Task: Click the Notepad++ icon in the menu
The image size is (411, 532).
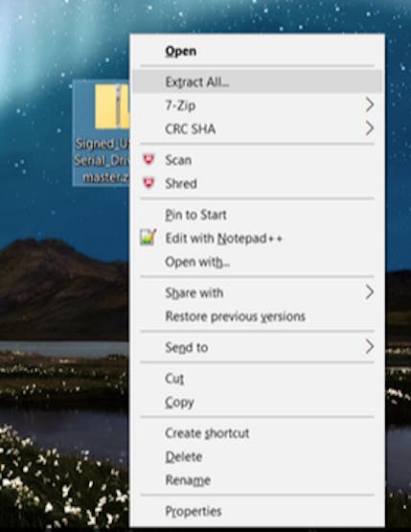Action: coord(148,237)
